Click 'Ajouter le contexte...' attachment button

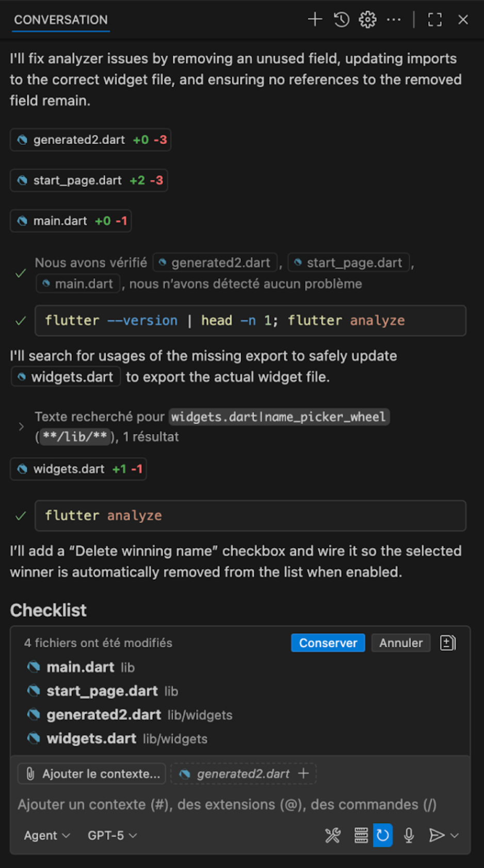pyautogui.click(x=92, y=774)
